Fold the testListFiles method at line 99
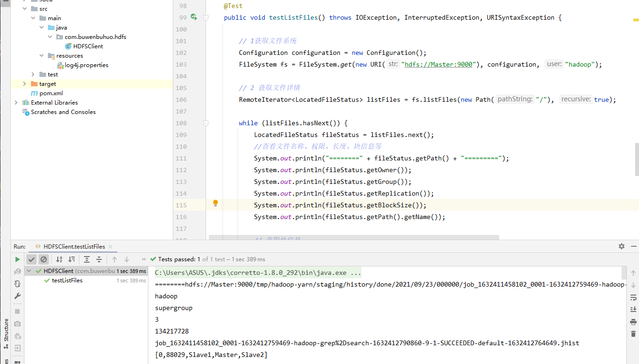639x364 pixels. (x=206, y=17)
